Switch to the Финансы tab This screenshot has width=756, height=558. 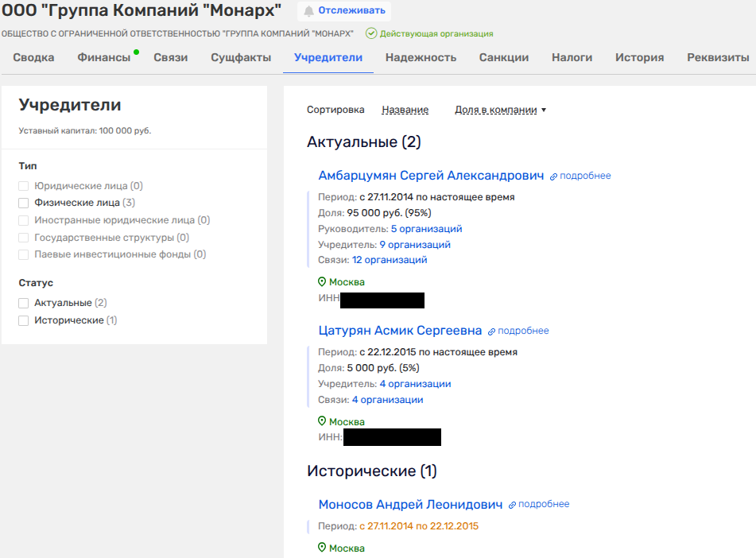[103, 57]
